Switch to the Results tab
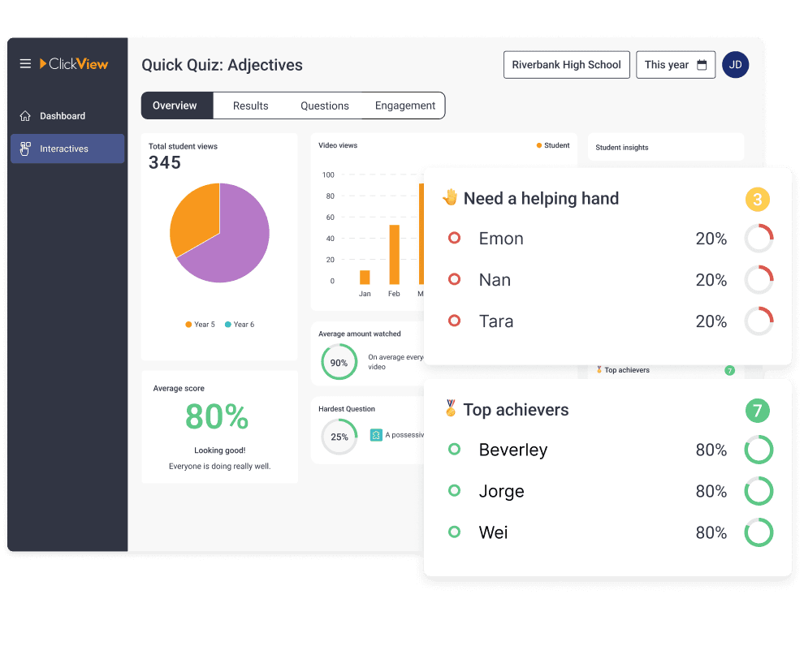The image size is (804, 672). coord(250,106)
